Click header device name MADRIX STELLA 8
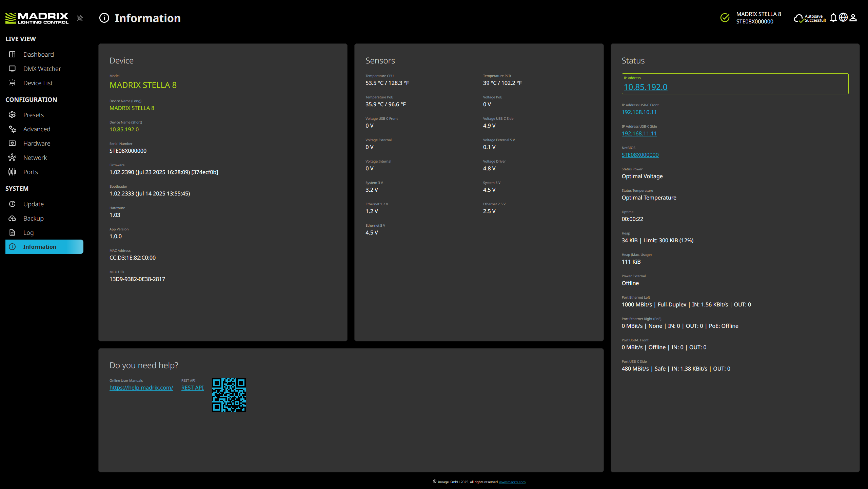This screenshot has height=489, width=868. point(758,14)
